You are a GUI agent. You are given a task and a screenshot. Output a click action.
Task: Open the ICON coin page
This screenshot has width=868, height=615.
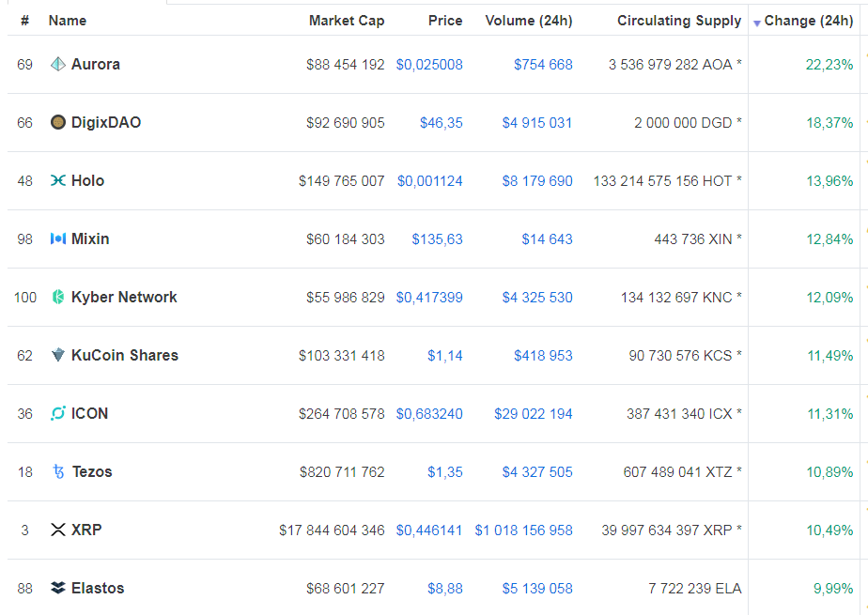89,413
